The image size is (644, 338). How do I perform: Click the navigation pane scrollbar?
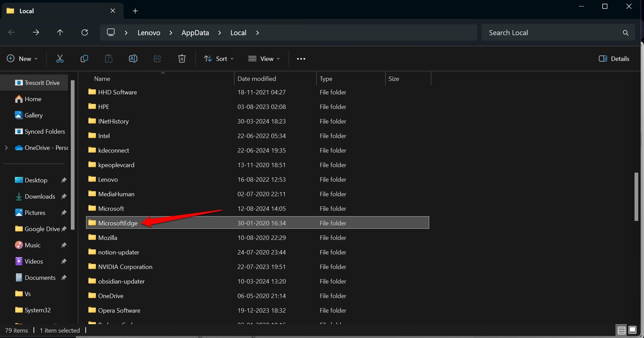[x=73, y=154]
